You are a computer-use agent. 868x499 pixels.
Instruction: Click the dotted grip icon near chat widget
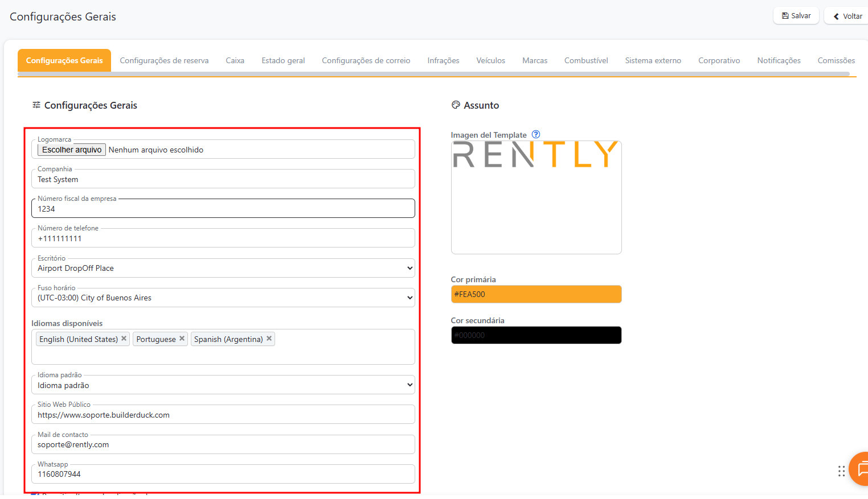pyautogui.click(x=841, y=471)
